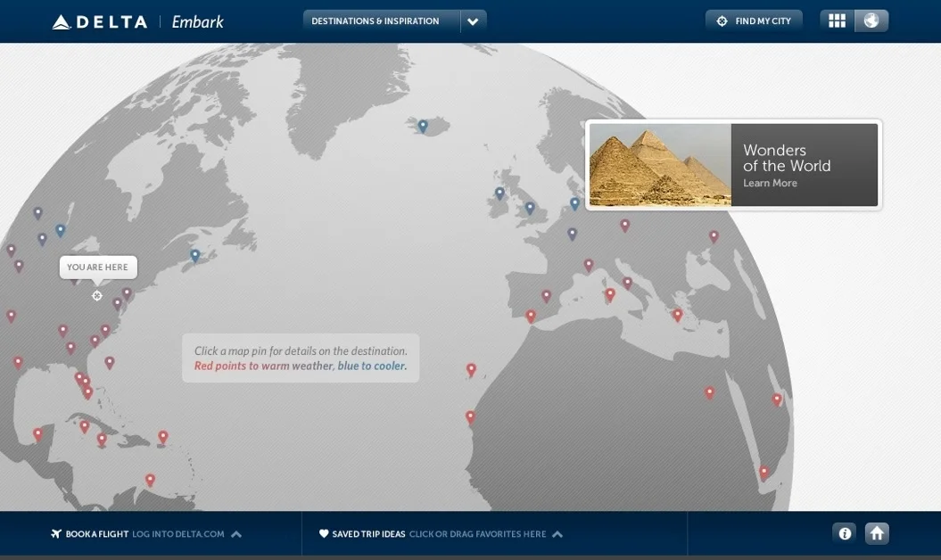Click the blue pin near the Netherlands

point(575,203)
